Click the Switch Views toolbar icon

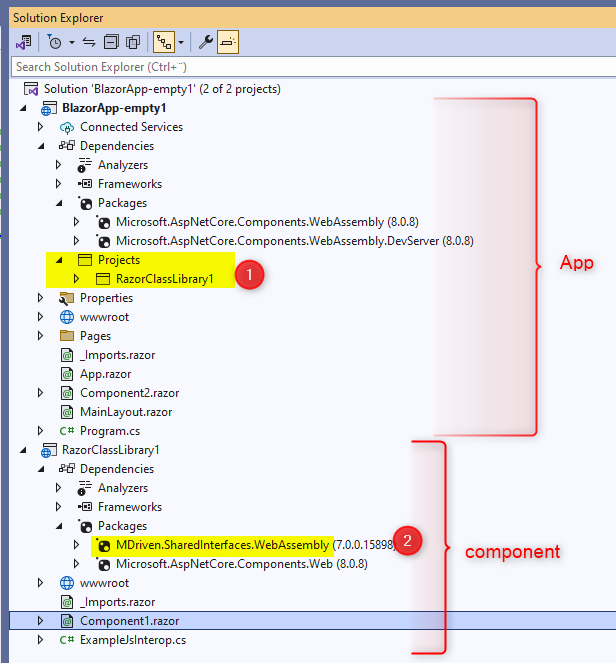point(22,42)
